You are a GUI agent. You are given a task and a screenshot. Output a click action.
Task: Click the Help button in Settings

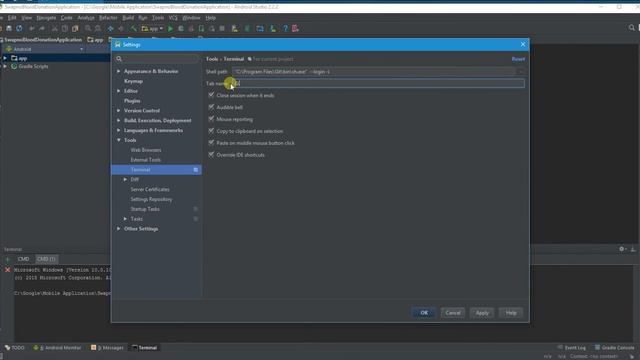(511, 313)
